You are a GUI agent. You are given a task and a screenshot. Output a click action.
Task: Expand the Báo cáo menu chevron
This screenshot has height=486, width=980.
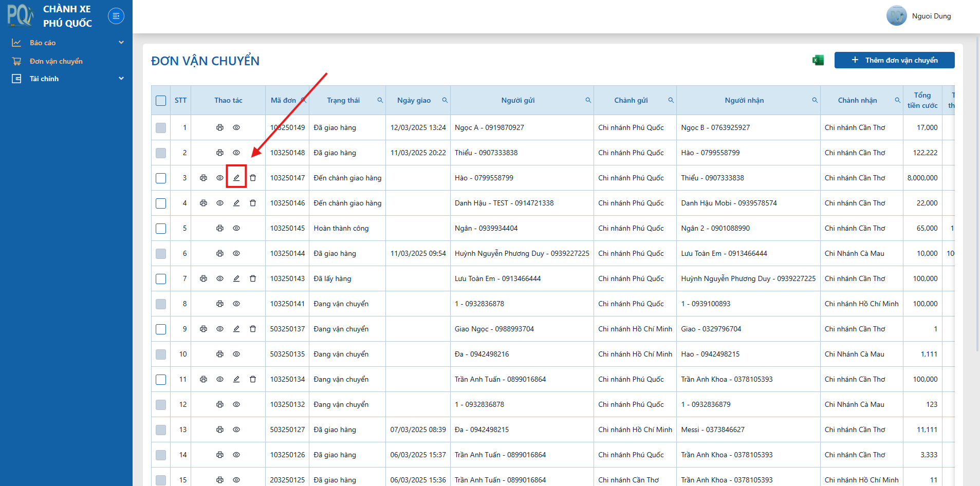pos(121,43)
